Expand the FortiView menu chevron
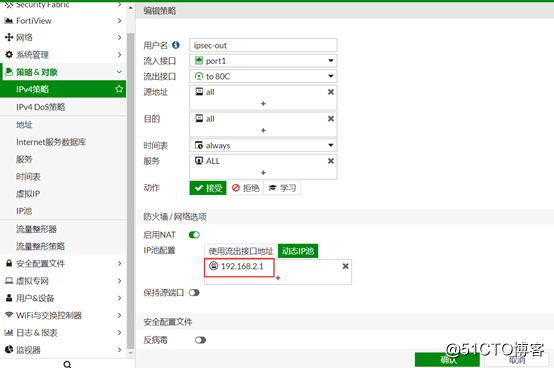Image resolution: width=554 pixels, height=368 pixels. point(119,21)
